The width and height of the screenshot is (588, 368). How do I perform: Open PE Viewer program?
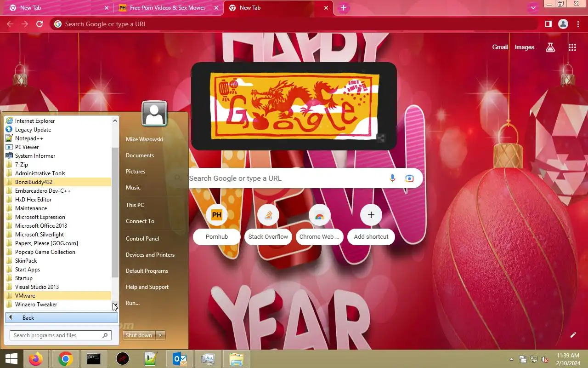click(x=58, y=147)
